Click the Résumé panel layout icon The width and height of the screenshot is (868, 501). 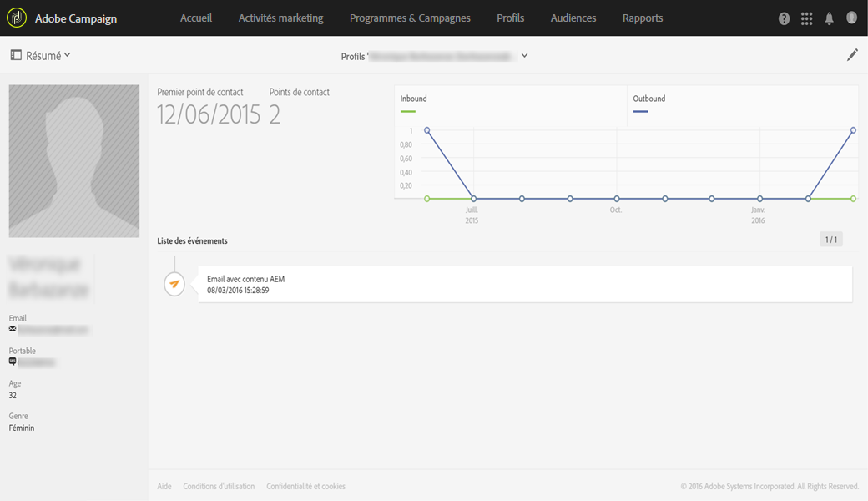click(x=16, y=55)
